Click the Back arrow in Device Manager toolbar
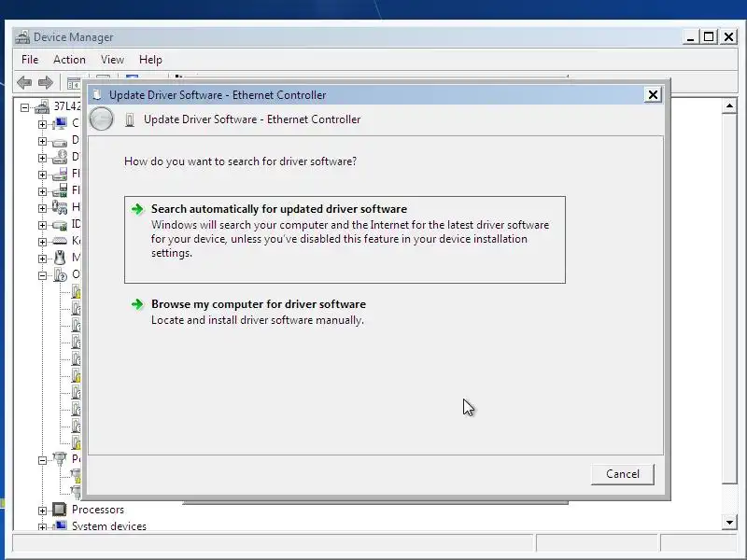The width and height of the screenshot is (747, 560). pos(24,83)
